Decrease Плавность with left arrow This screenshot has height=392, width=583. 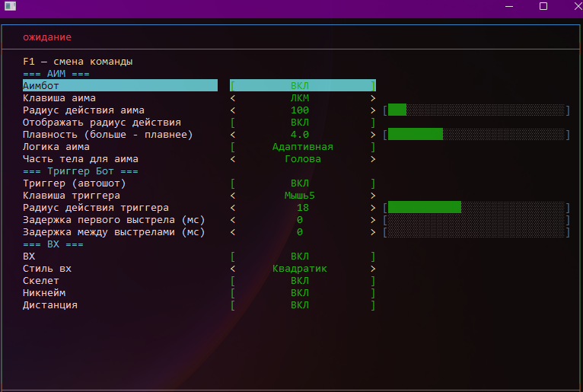coord(233,135)
